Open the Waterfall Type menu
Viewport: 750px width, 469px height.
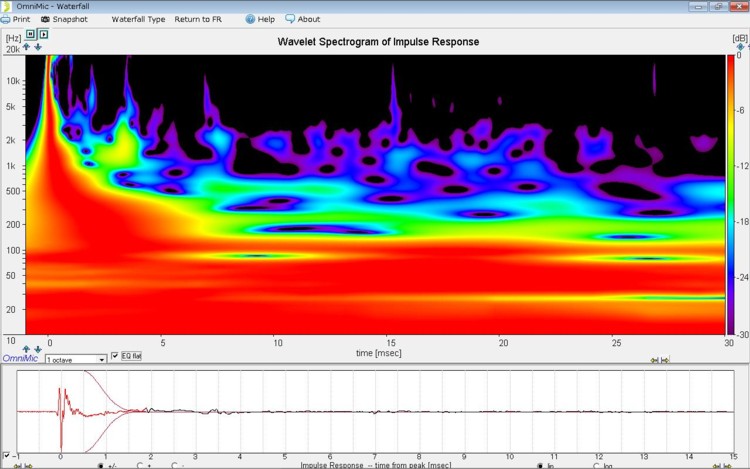point(138,19)
